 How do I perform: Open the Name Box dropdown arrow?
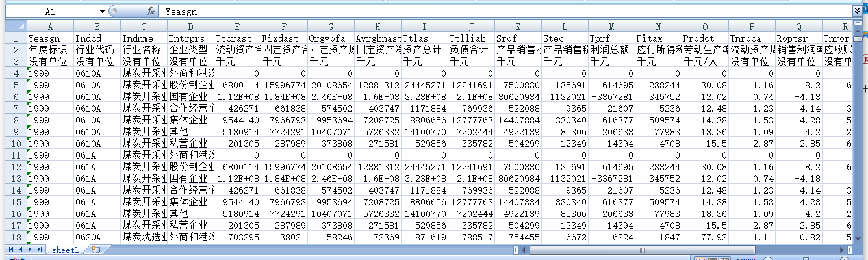click(x=103, y=12)
